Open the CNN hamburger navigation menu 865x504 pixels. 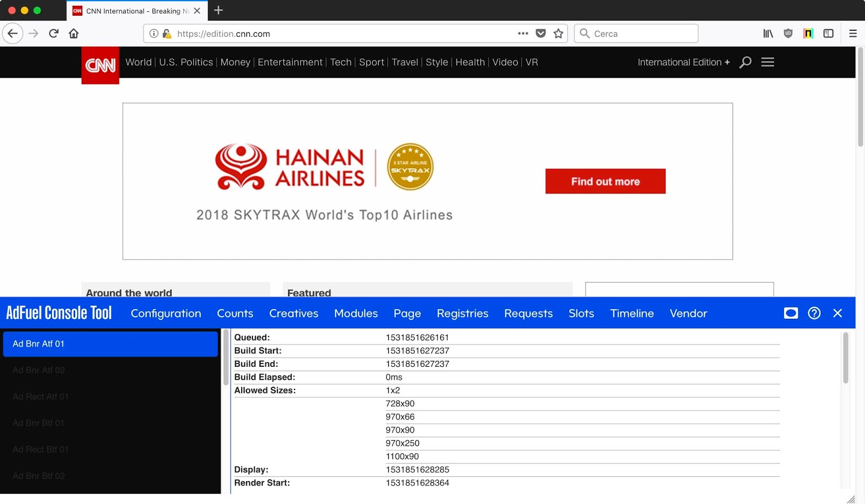click(768, 62)
